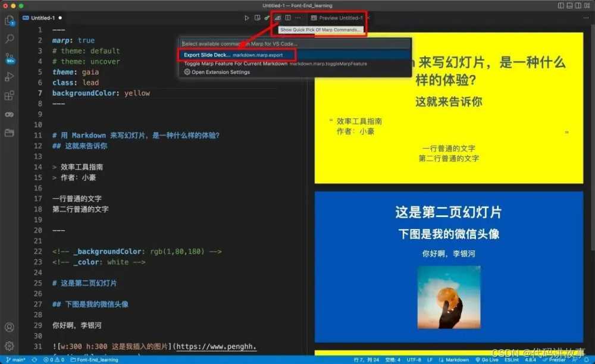Click the Split Editor icon
Screen dimensions: 595x364
(x=287, y=18)
